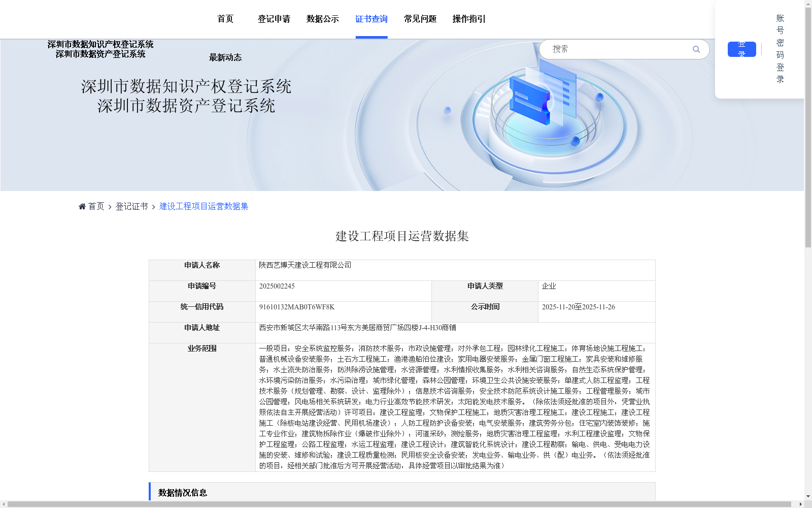
Task: Click the small header title 深圳市数据资产登记系统
Action: pos(100,54)
